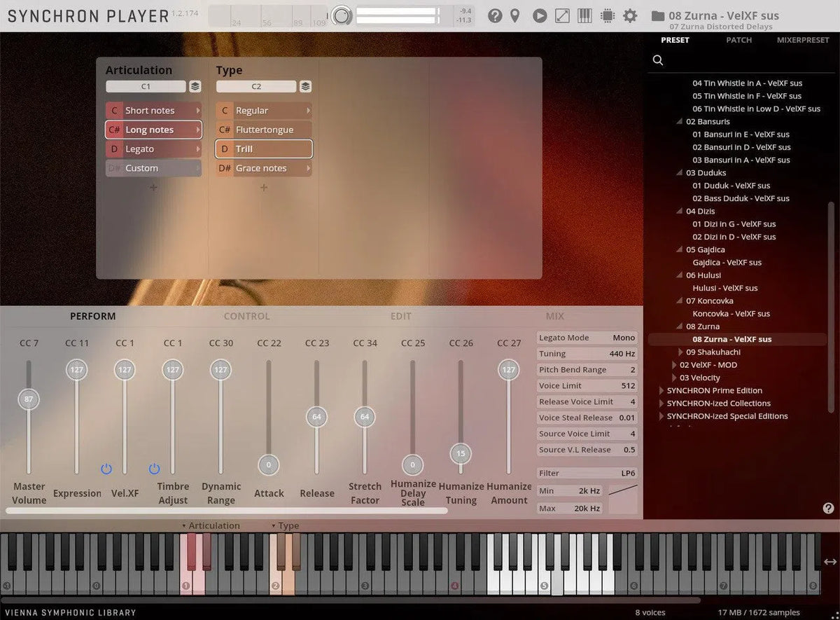Screen dimensions: 840x620
Task: Click the layers icon next to Articulation C1
Action: pyautogui.click(x=195, y=87)
